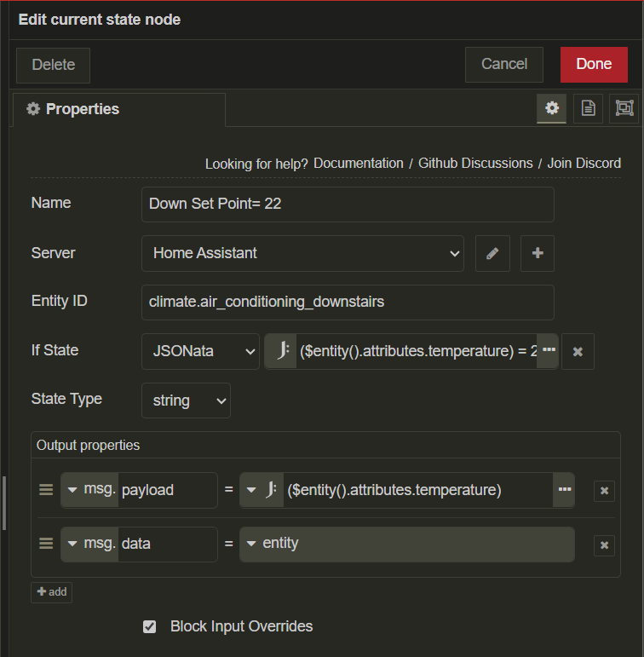Open the Documentation help link
This screenshot has height=657, width=644.
pos(359,163)
